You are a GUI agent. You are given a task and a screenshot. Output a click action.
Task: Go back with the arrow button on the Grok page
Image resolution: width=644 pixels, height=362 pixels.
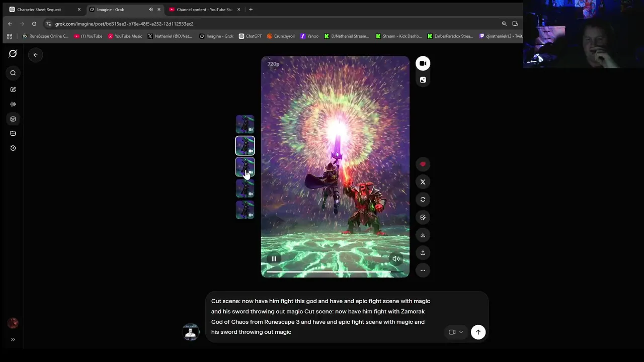pos(35,55)
